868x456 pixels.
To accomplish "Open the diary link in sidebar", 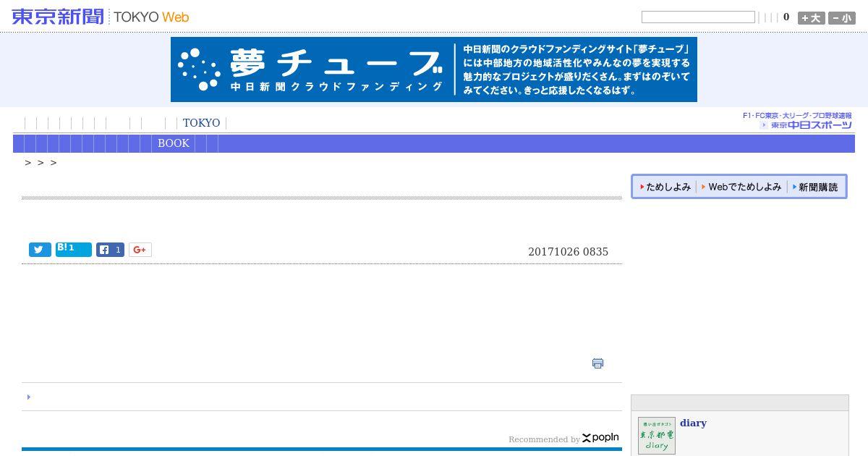I will [x=693, y=423].
